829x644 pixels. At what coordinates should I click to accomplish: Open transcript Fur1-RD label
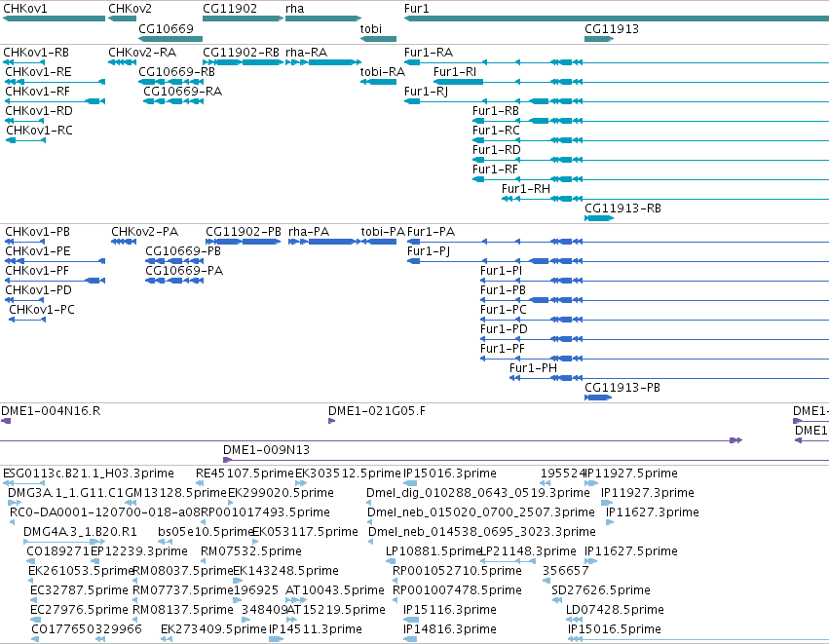(x=497, y=150)
